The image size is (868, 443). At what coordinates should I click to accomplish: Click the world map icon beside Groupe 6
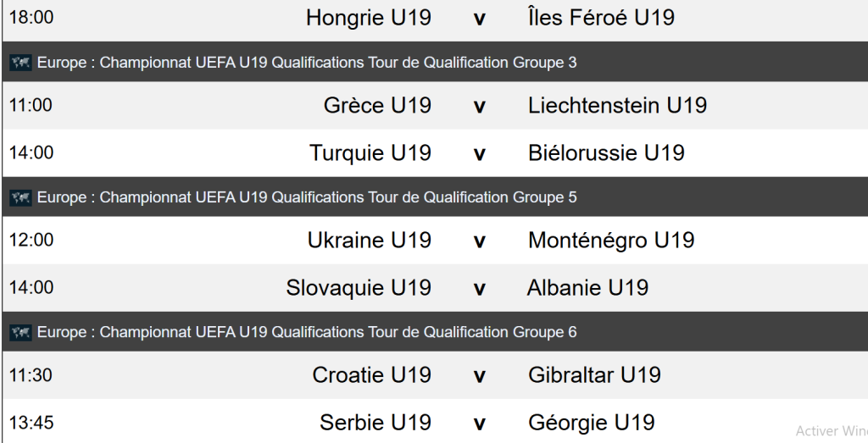[20, 332]
